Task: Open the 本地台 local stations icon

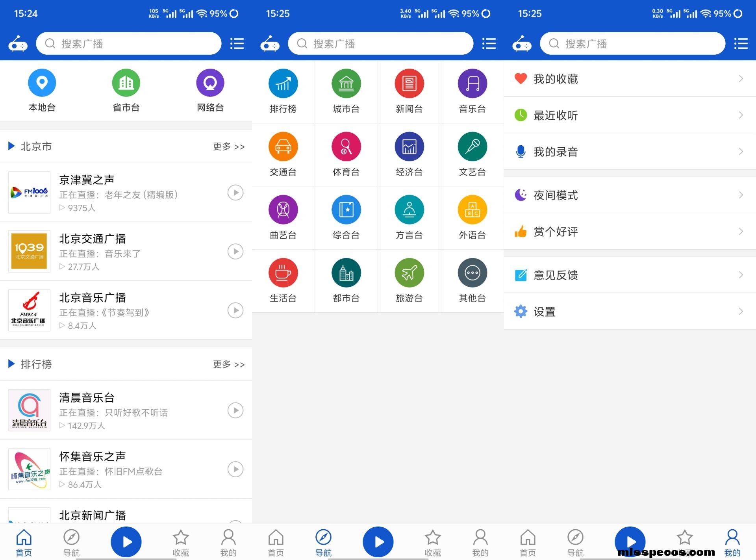Action: (x=42, y=83)
